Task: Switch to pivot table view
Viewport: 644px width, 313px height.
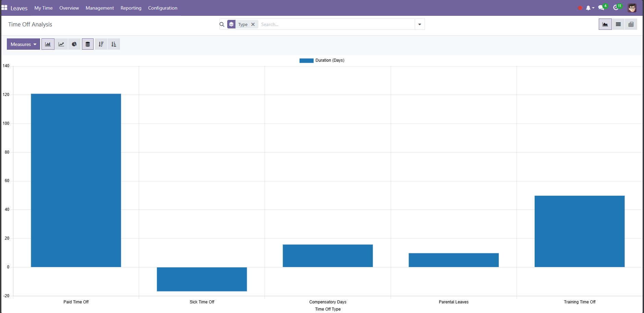Action: [631, 24]
